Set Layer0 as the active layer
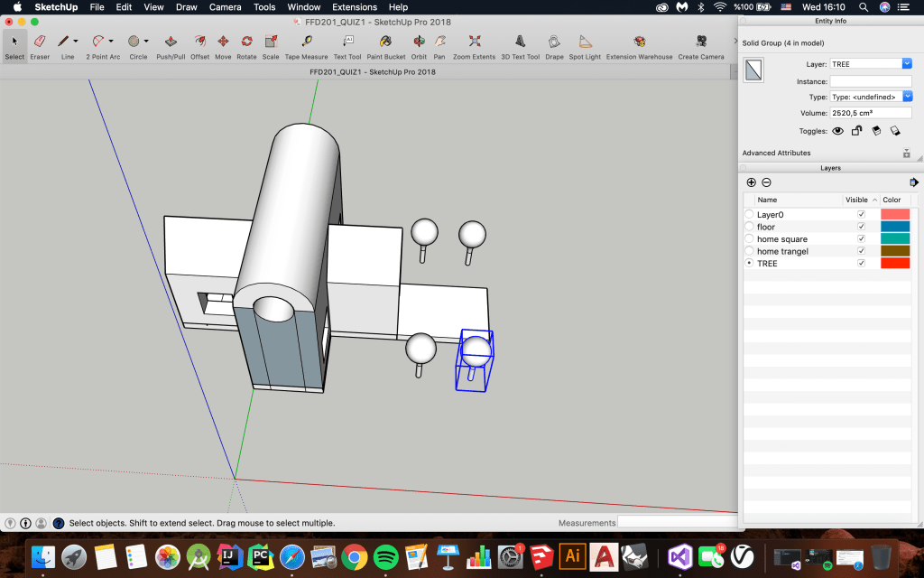924x578 pixels. tap(749, 215)
